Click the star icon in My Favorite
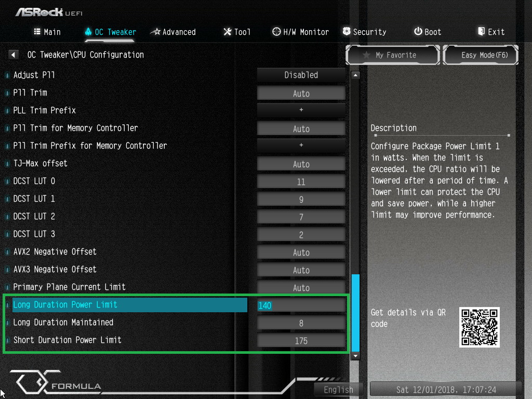The height and width of the screenshot is (399, 532). (366, 55)
